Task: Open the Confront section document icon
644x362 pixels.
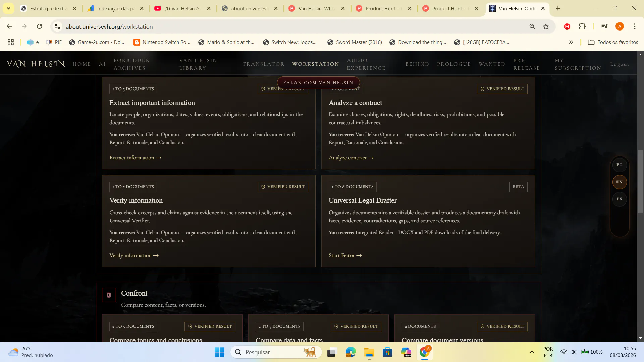Action: click(x=109, y=295)
